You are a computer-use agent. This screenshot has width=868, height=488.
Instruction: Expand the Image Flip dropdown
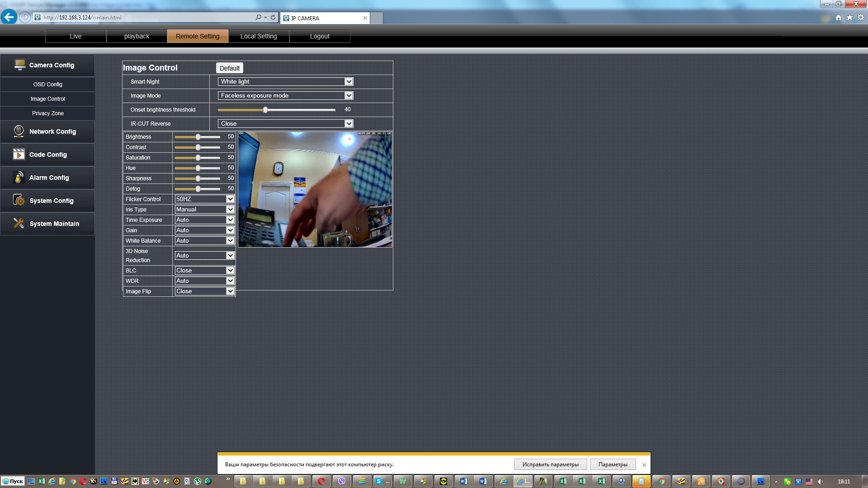tap(204, 291)
